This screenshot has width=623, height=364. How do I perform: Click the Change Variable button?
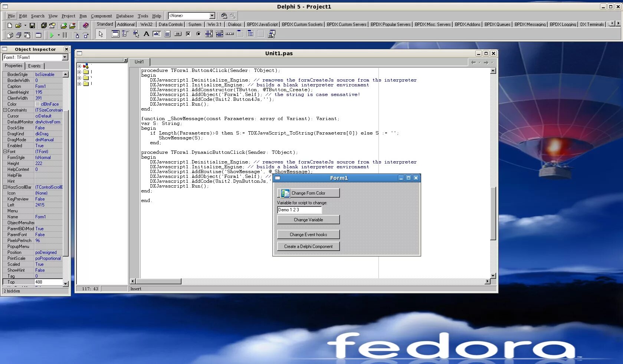click(308, 220)
